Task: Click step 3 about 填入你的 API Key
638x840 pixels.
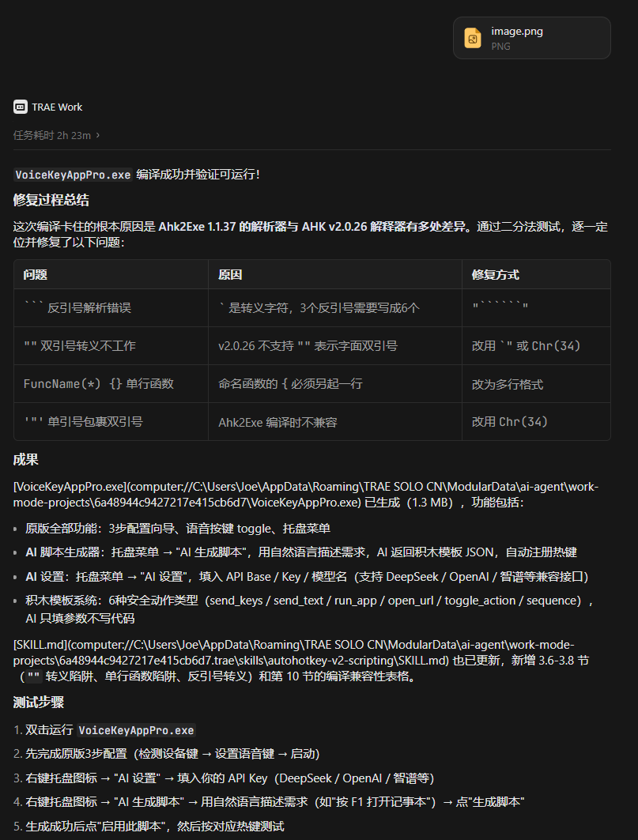Action: (x=224, y=778)
